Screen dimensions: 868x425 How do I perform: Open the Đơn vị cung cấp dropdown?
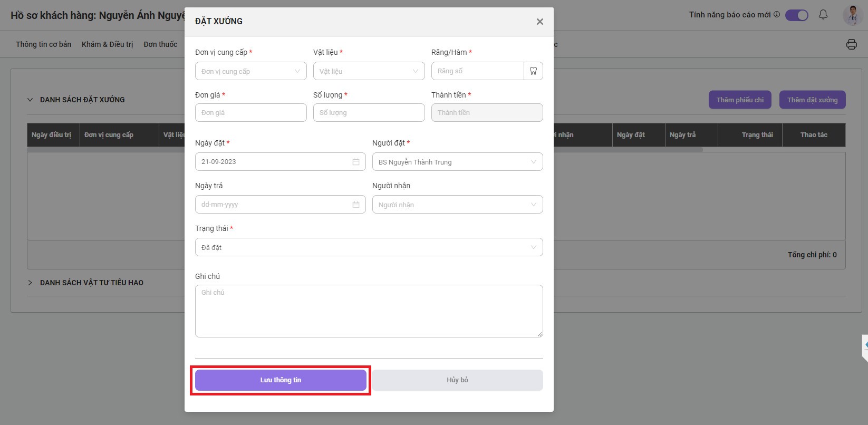[250, 71]
